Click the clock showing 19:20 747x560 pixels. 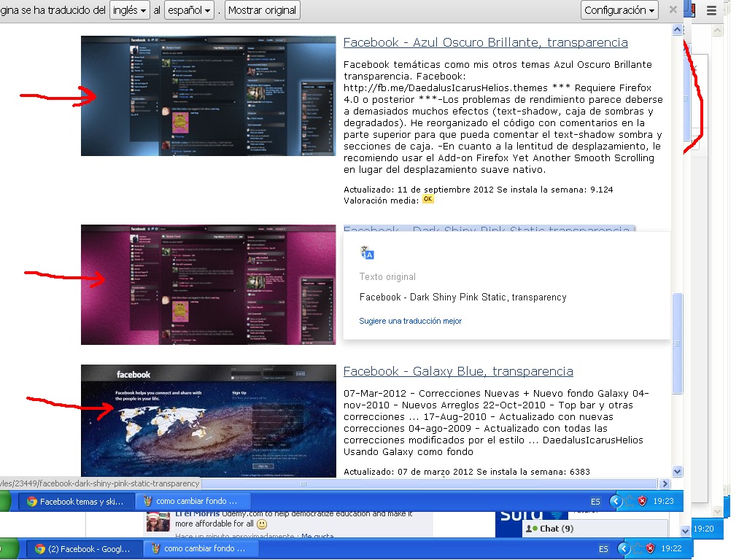pyautogui.click(x=703, y=529)
